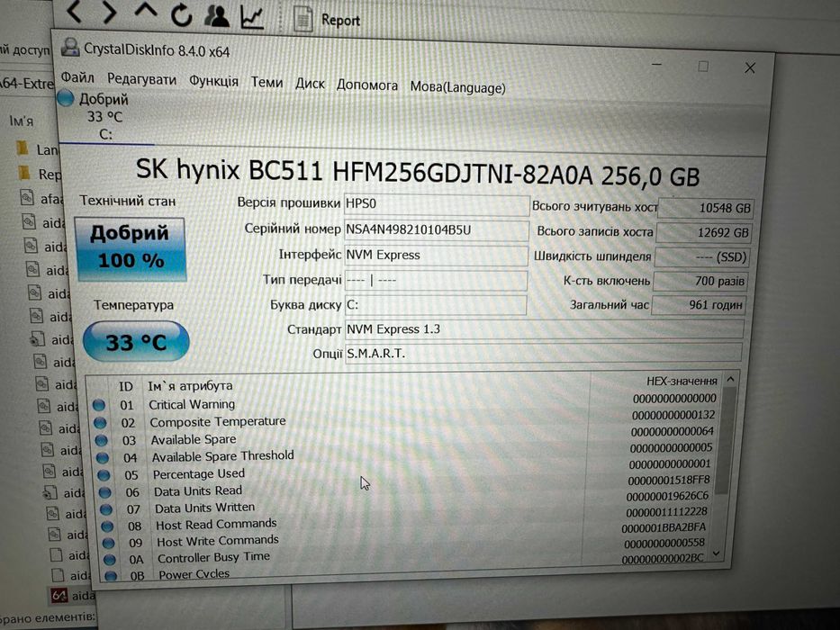Open the Диск menu
Image resolution: width=840 pixels, height=630 pixels.
point(311,84)
